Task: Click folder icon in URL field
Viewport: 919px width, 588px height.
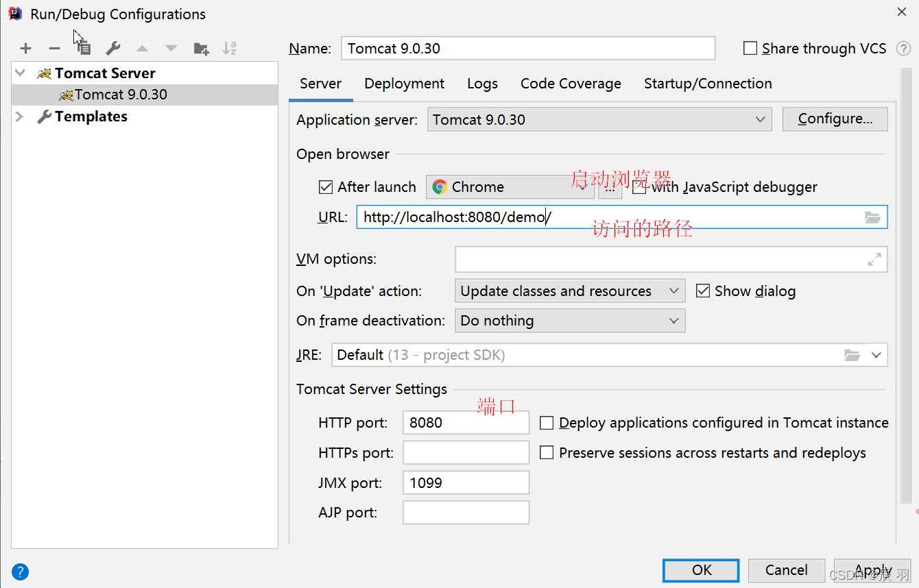Action: click(872, 217)
